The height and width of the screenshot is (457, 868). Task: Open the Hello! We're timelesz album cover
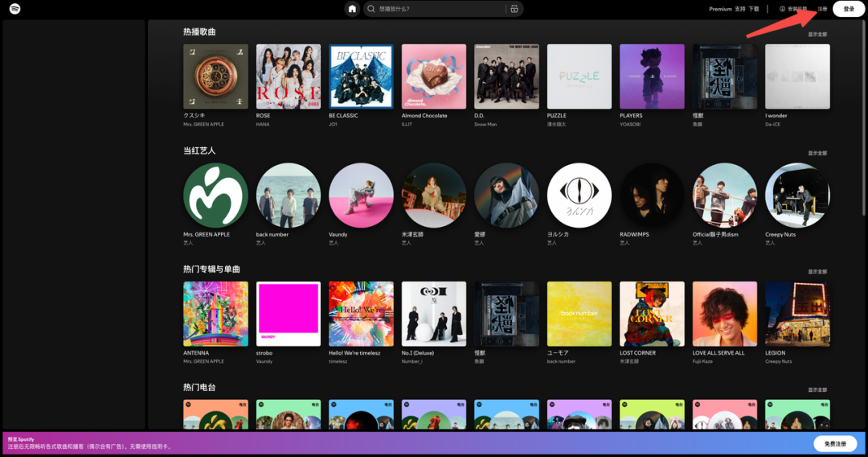click(x=361, y=314)
